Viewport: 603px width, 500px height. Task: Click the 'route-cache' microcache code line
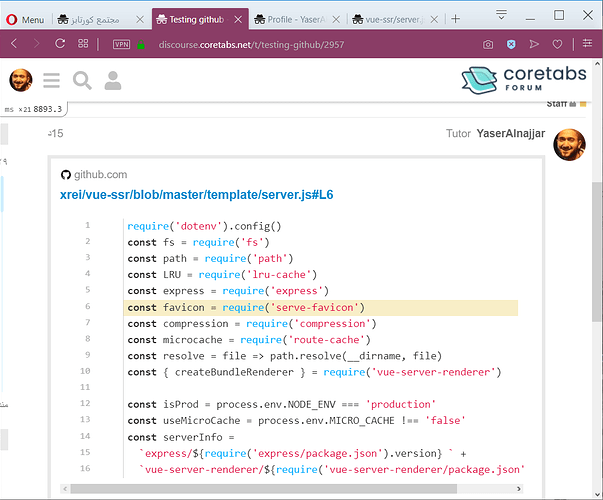249,340
